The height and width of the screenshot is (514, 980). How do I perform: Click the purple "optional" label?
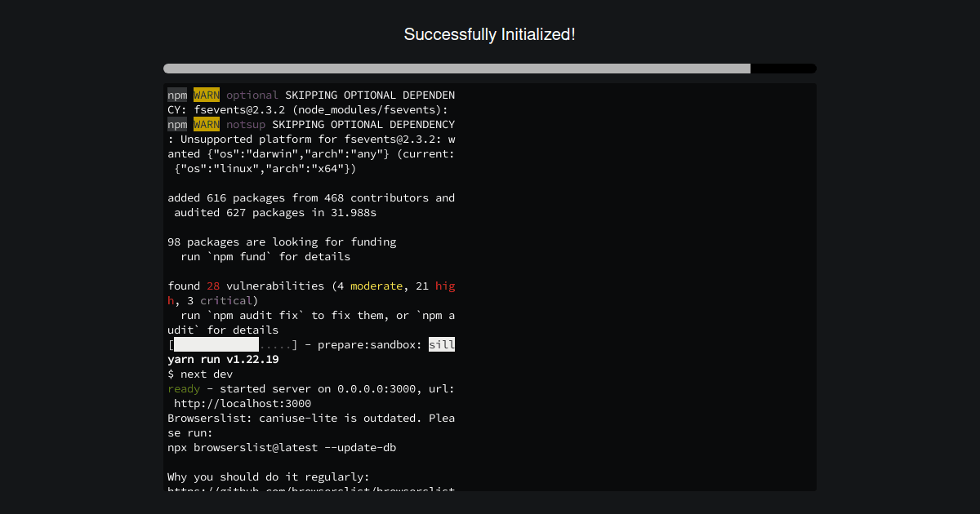pos(252,95)
